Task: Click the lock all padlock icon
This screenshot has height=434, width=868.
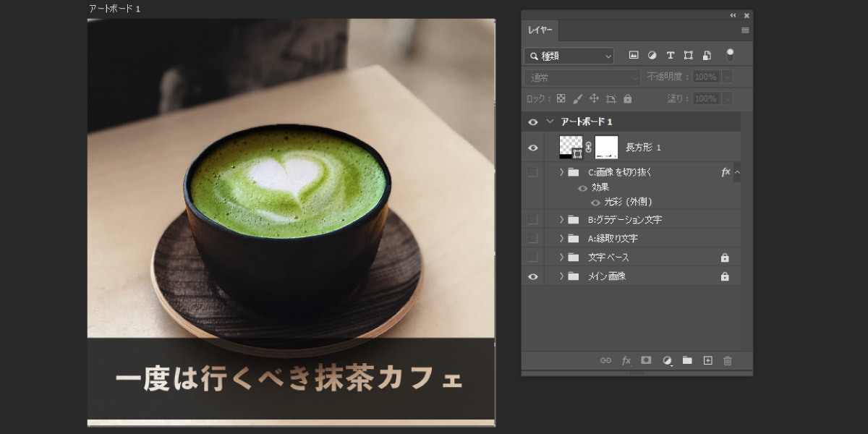Action: (627, 98)
